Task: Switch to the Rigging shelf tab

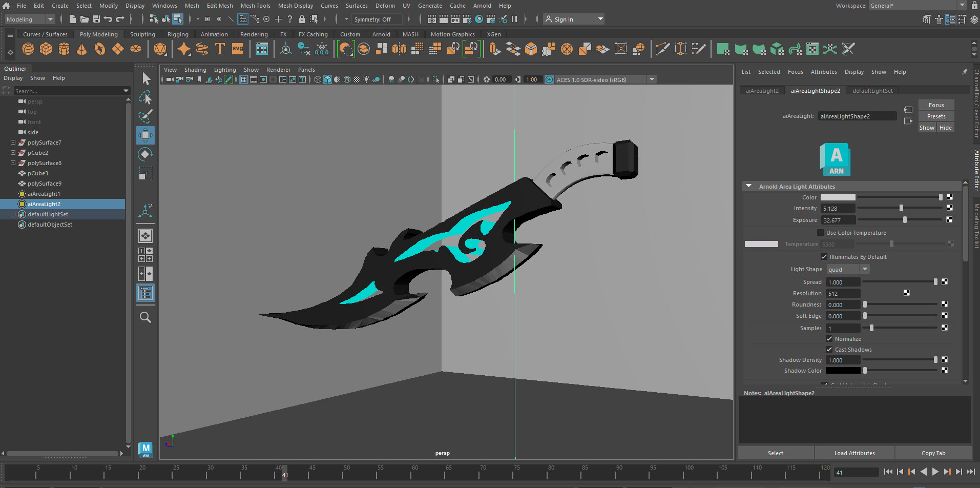Action: (x=178, y=34)
